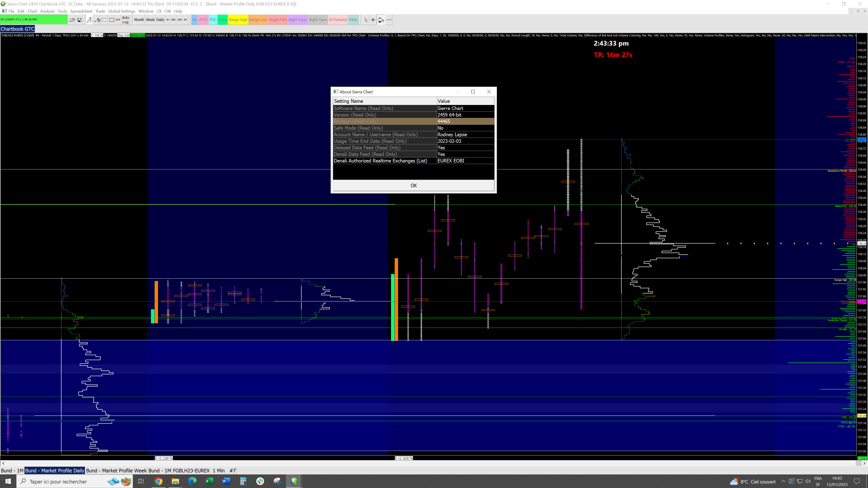Toggle the Range High highlight button
The height and width of the screenshot is (488, 868).
tap(238, 20)
